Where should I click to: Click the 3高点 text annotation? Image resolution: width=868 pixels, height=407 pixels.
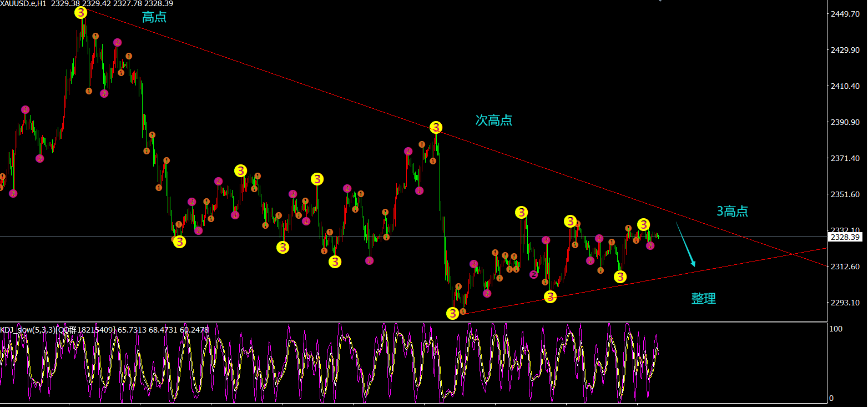pos(732,211)
